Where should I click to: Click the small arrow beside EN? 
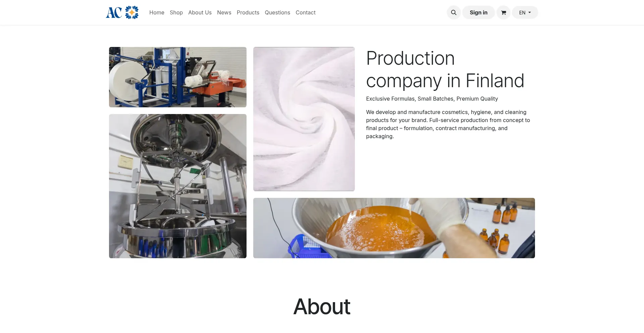[530, 12]
